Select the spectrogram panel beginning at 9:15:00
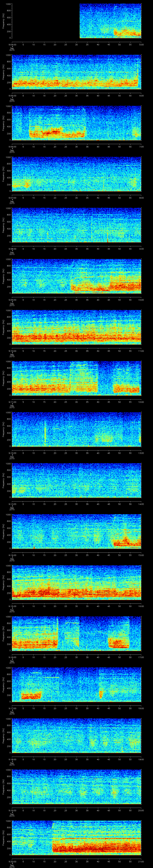 [76, 583]
